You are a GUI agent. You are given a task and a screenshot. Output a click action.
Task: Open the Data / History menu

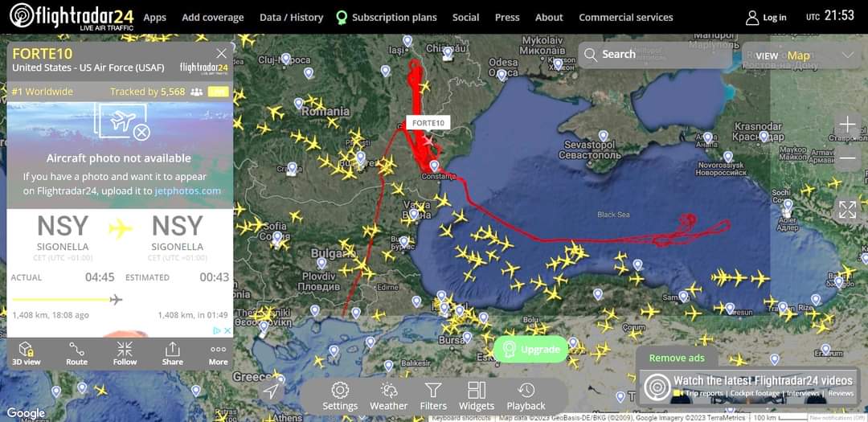(x=291, y=17)
